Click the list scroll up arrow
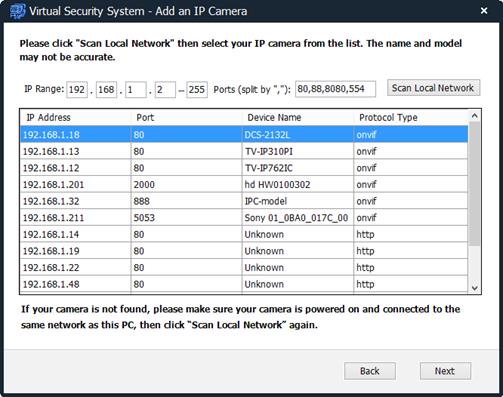The width and height of the screenshot is (503, 397). (x=475, y=116)
